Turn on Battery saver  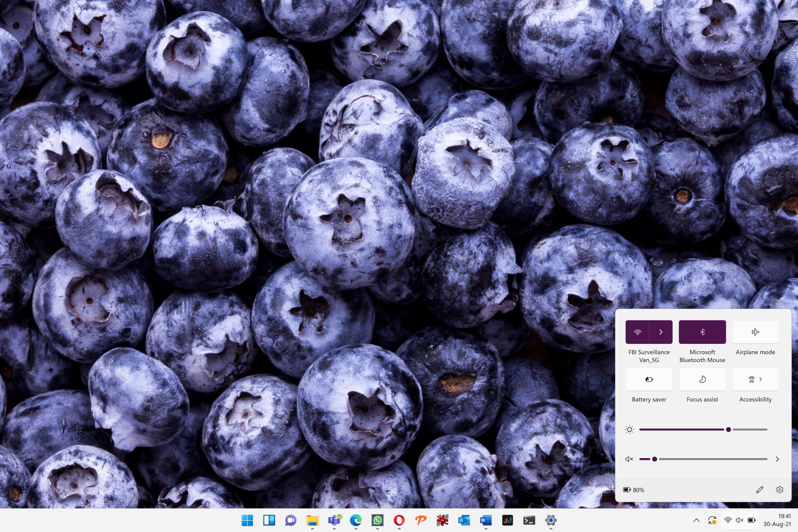coord(649,379)
